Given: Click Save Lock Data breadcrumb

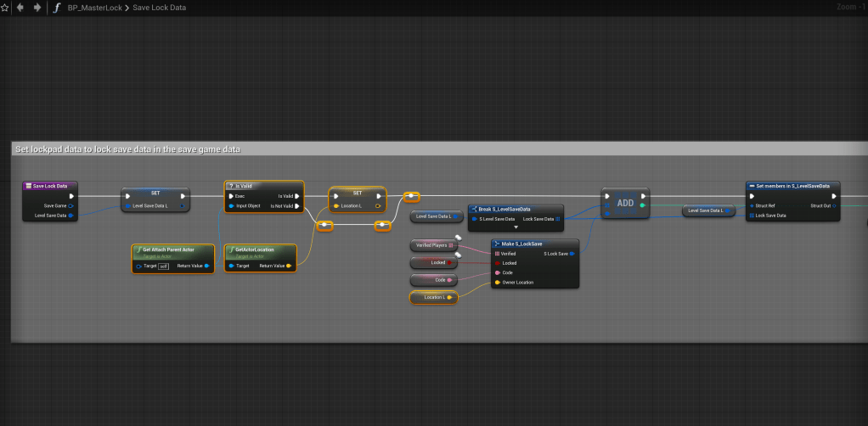Looking at the screenshot, I should (x=159, y=8).
